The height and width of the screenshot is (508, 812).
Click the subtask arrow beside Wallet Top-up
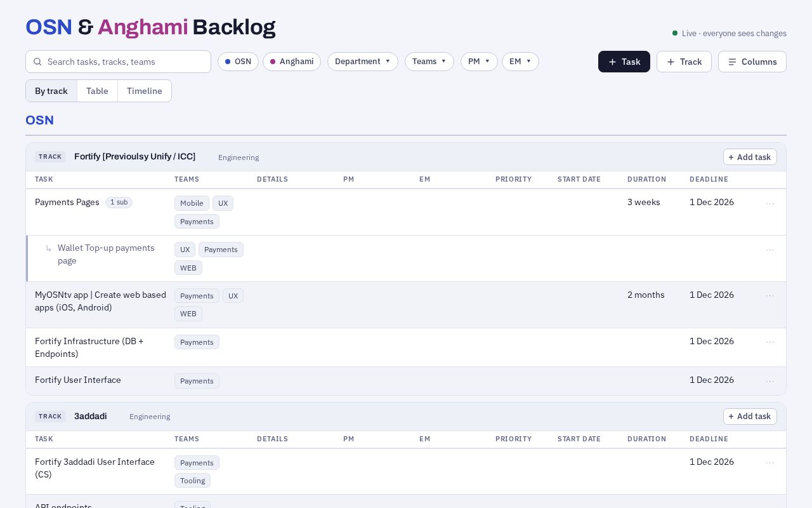click(48, 248)
